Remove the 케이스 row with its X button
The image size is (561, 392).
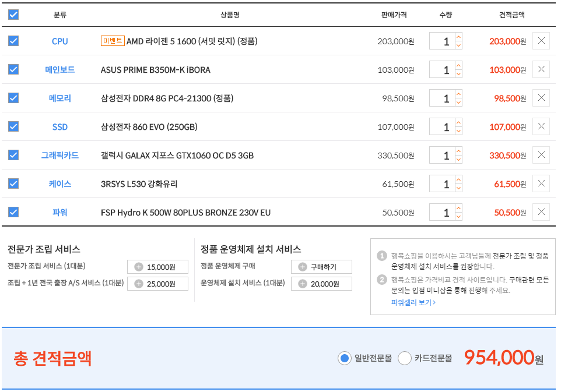click(x=541, y=183)
